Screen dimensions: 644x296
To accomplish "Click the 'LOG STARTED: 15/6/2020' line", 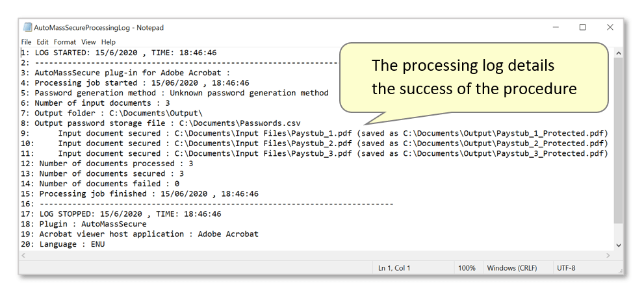I will pos(119,53).
